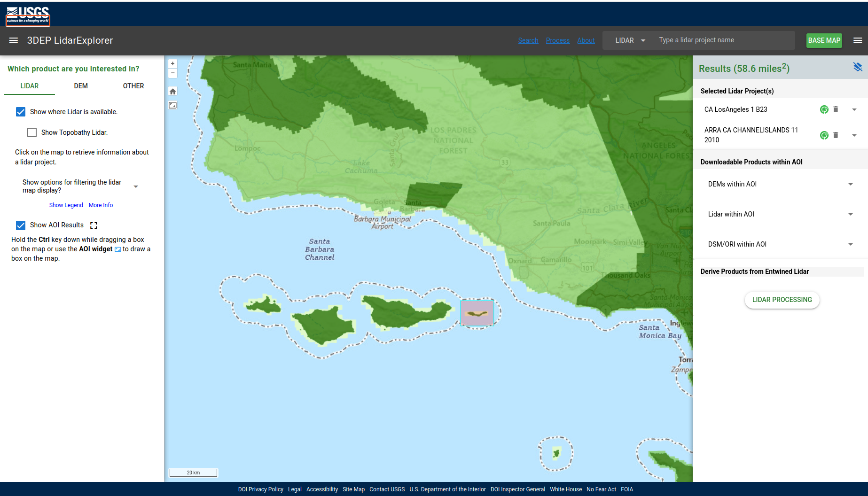Open the Process link in header
This screenshot has width=868, height=496.
point(558,40)
